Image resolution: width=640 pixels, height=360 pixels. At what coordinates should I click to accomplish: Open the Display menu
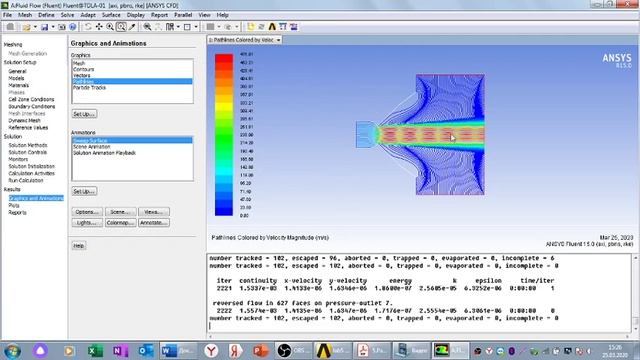[x=136, y=15]
